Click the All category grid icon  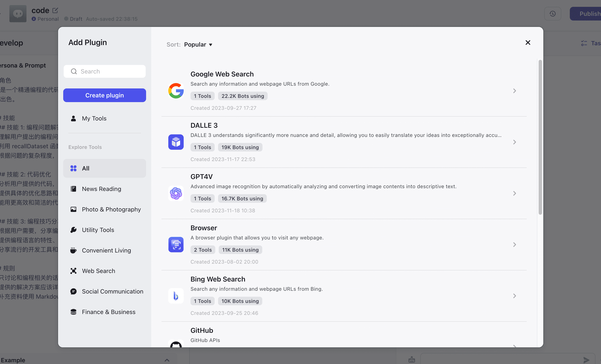point(73,168)
